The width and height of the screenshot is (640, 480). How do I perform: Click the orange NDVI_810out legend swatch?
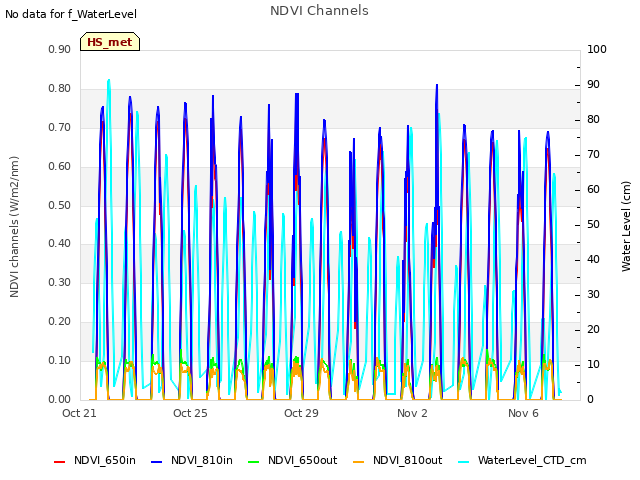359,462
